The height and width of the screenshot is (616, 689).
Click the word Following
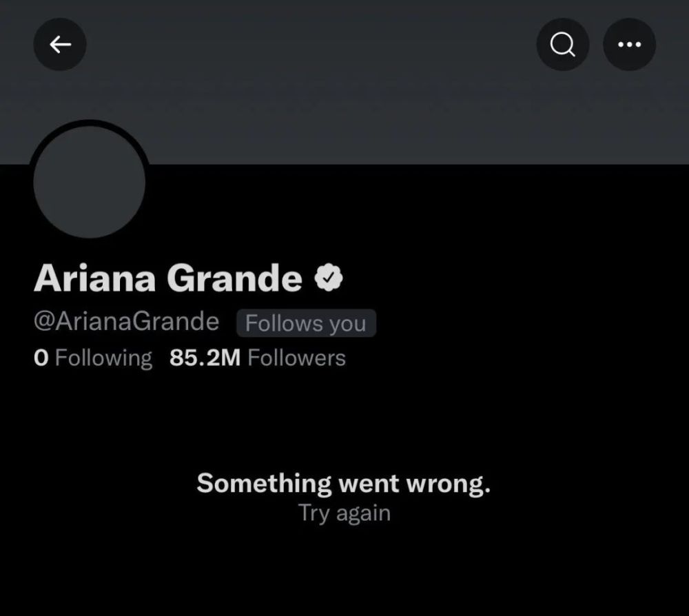point(104,358)
